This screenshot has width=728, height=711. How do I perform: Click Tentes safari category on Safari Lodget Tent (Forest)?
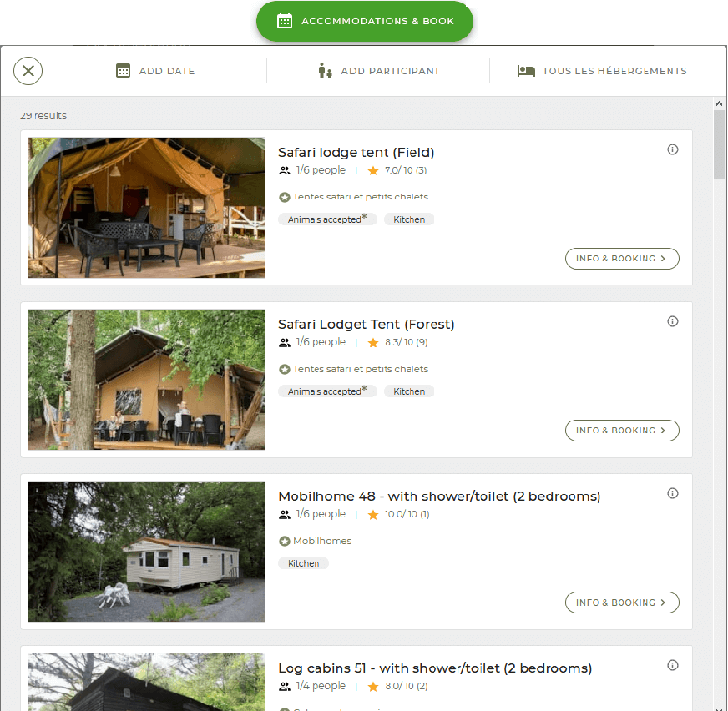pos(361,369)
